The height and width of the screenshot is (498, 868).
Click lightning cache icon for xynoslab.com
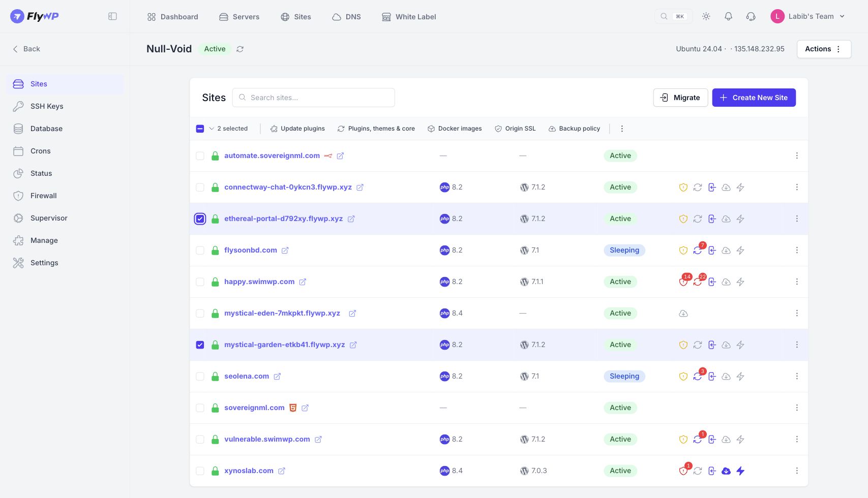point(740,471)
